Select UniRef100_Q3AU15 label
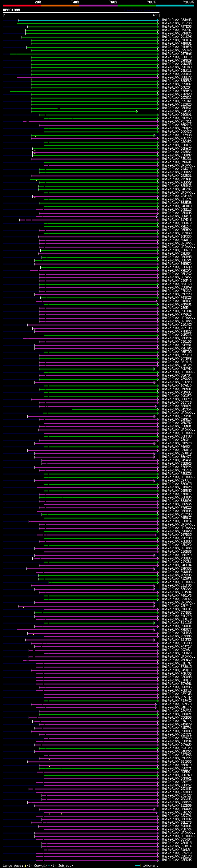Screen dimensions: 197x868 click(177, 843)
